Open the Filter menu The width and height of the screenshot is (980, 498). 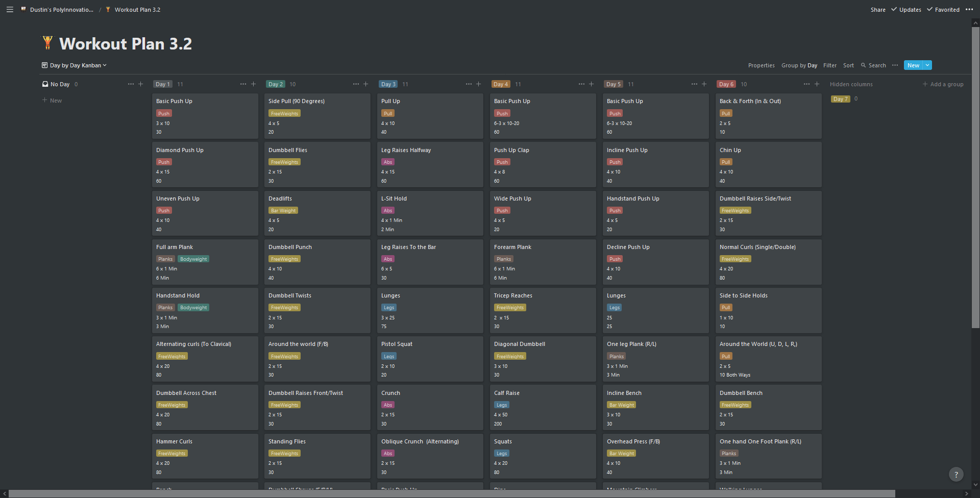[829, 65]
